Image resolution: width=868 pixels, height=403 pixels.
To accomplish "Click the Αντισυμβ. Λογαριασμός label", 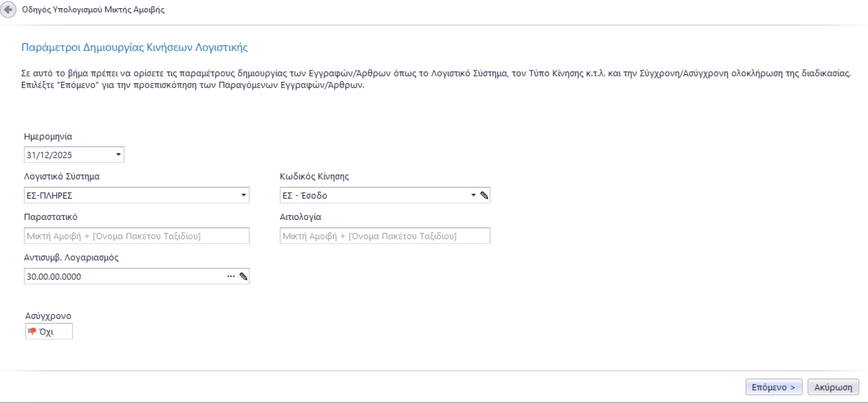I will (x=71, y=257).
